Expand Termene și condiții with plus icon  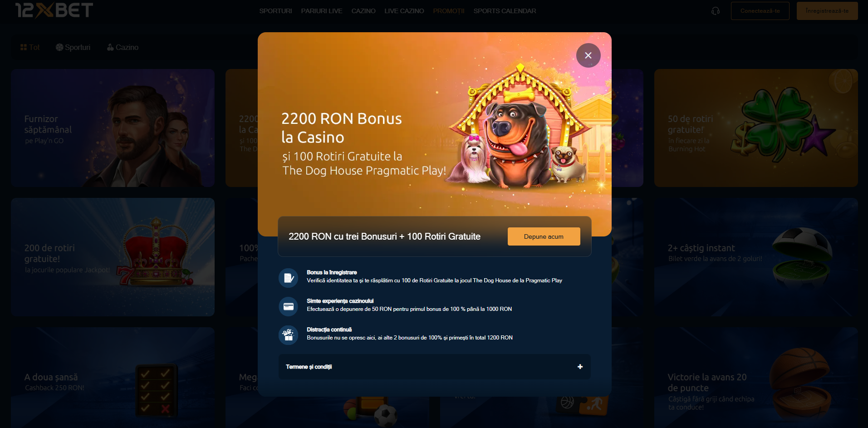(x=580, y=367)
